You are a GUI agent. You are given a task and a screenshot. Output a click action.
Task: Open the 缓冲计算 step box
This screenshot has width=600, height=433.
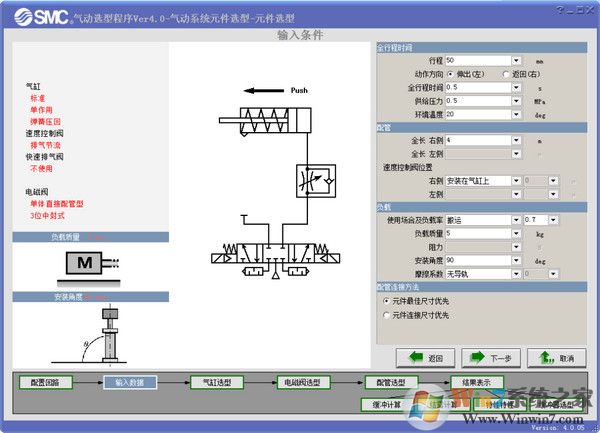(387, 405)
